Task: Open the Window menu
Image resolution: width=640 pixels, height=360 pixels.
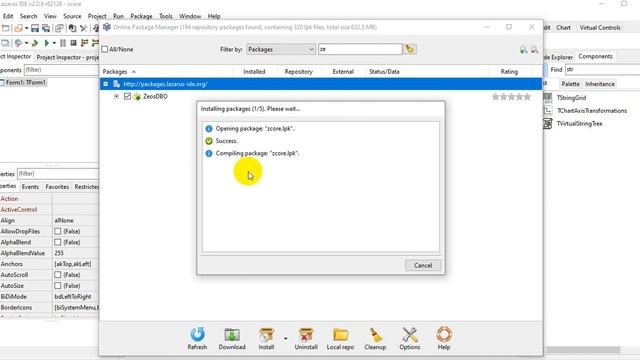Action: 190,16
